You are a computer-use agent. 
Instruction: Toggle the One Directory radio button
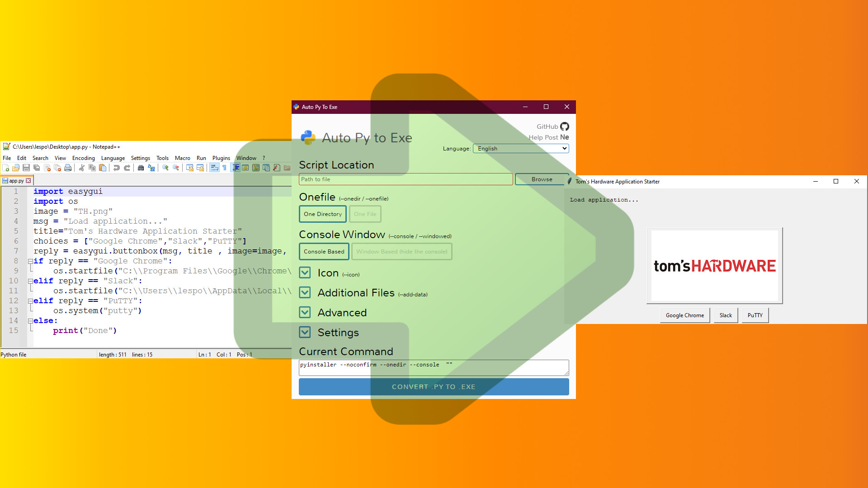322,214
